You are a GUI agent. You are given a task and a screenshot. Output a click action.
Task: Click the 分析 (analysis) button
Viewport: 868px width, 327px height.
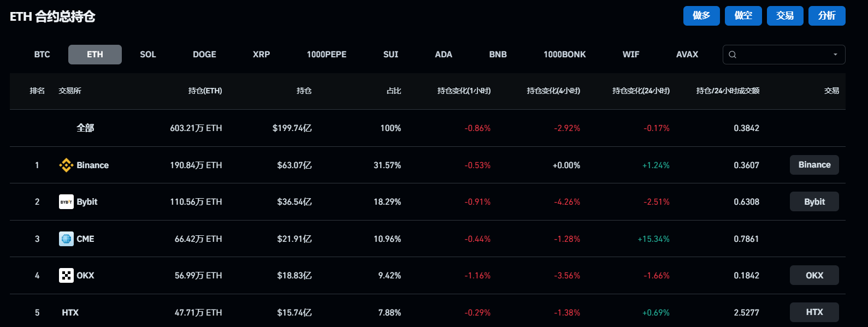(x=826, y=16)
